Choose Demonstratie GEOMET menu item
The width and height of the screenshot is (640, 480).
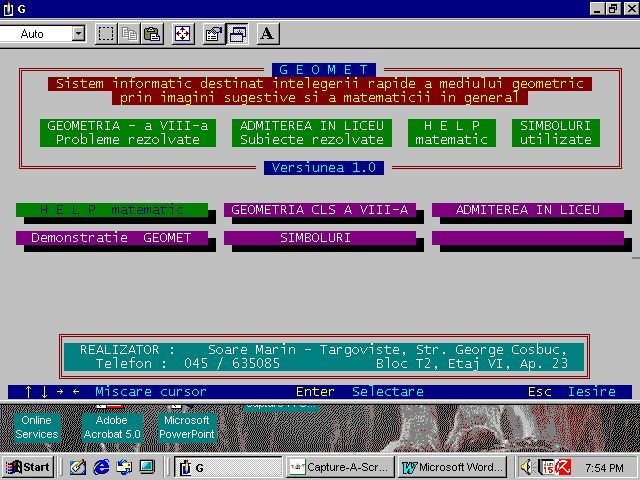[112, 238]
